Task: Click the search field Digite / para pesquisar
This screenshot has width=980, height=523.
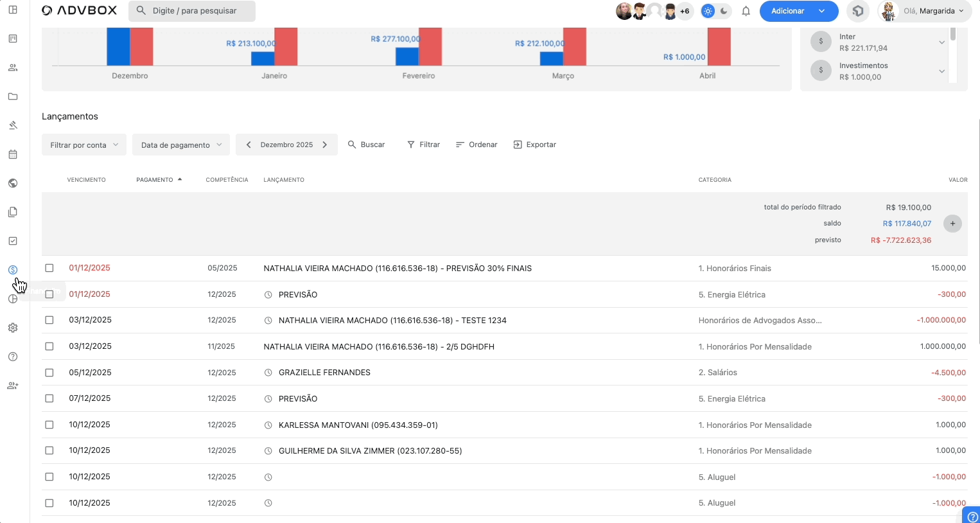Action: pyautogui.click(x=192, y=11)
